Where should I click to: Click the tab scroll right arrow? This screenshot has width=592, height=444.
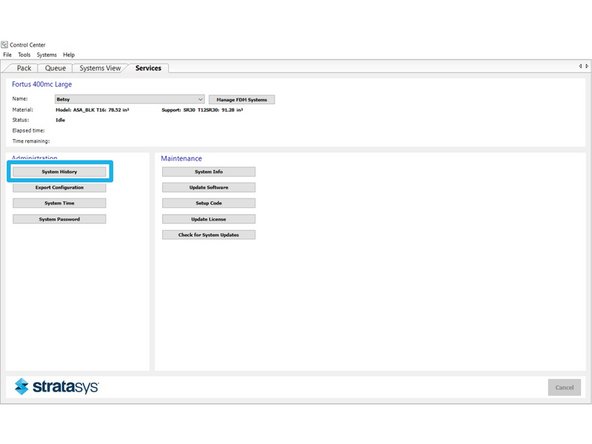click(587, 66)
